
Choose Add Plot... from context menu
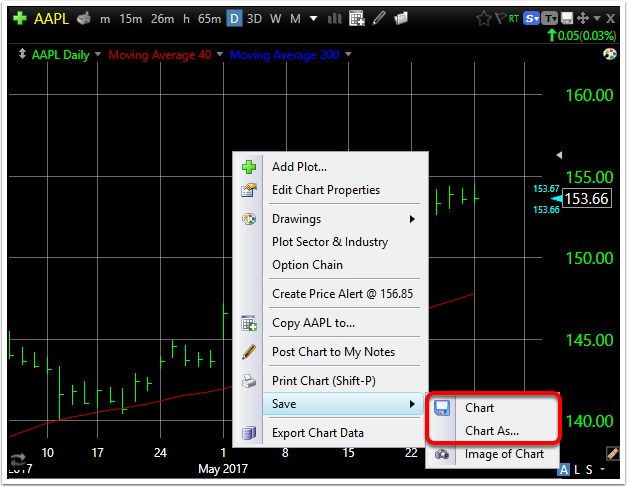pos(299,167)
